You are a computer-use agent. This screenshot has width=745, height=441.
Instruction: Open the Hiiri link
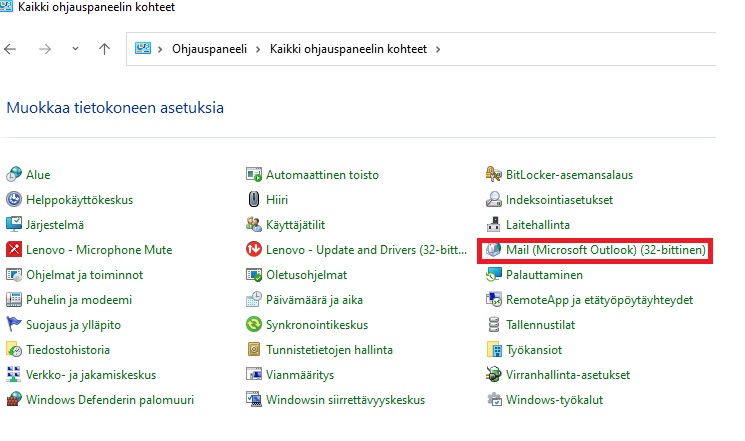[x=277, y=200]
